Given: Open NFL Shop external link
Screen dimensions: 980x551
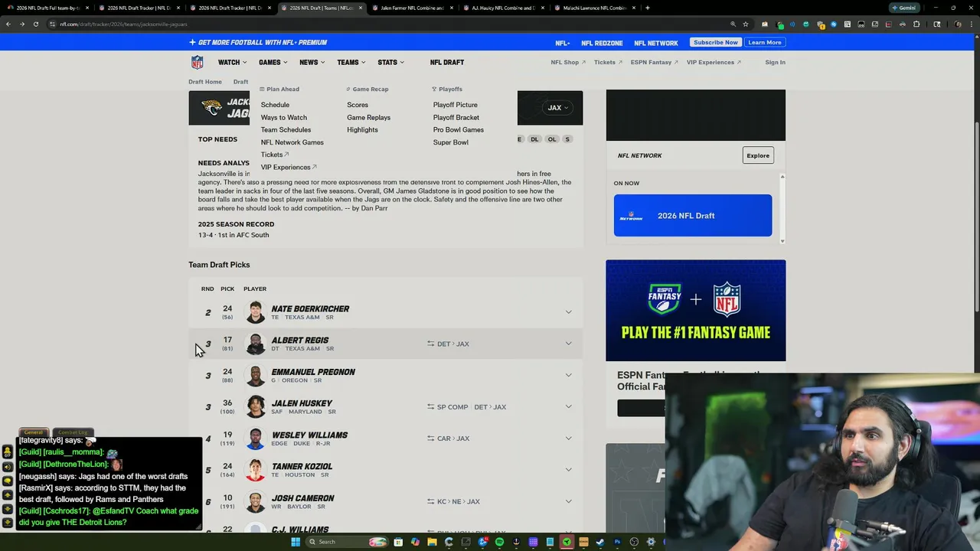Looking at the screenshot, I should pyautogui.click(x=568, y=62).
